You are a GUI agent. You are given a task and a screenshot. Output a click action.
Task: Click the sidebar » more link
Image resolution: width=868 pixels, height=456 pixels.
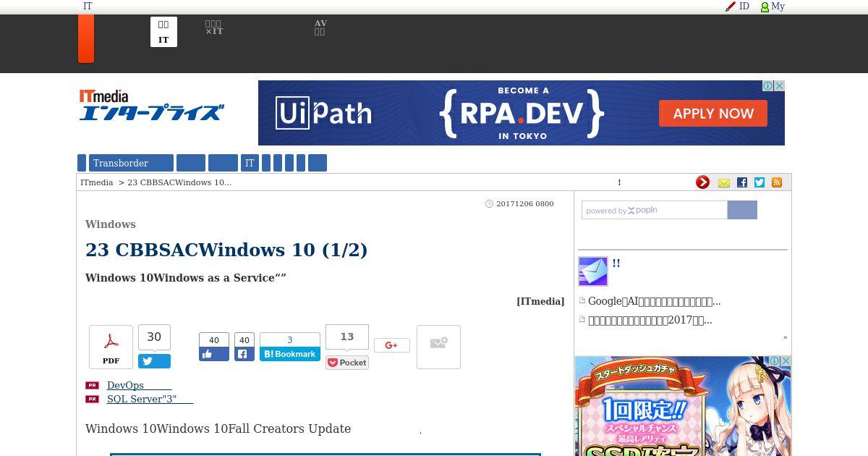click(x=785, y=337)
